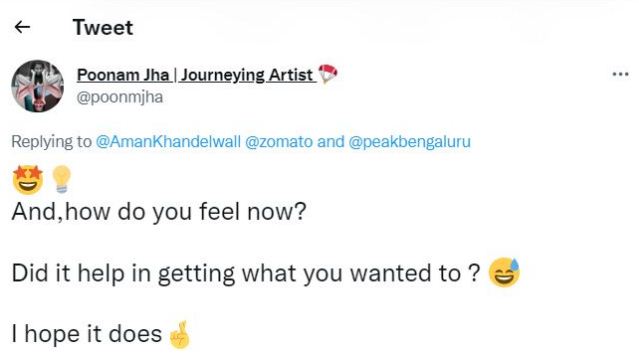The image size is (639, 364).
Task: Open the Poonam Jha display name link
Action: [x=123, y=75]
